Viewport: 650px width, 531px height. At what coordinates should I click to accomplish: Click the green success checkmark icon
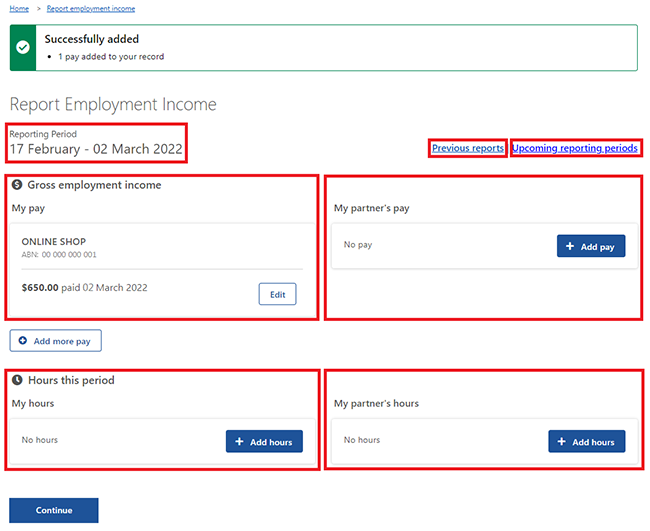click(x=23, y=47)
